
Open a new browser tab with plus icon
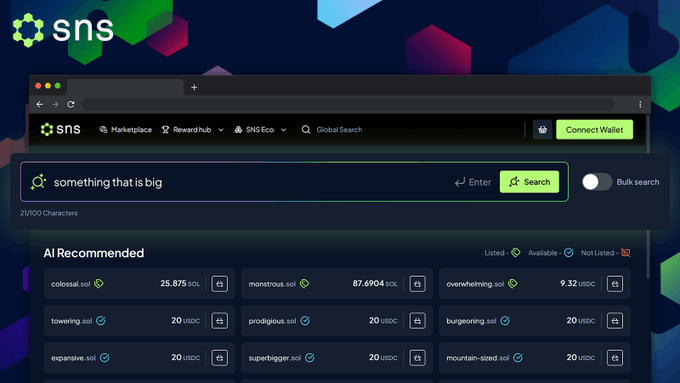[194, 87]
